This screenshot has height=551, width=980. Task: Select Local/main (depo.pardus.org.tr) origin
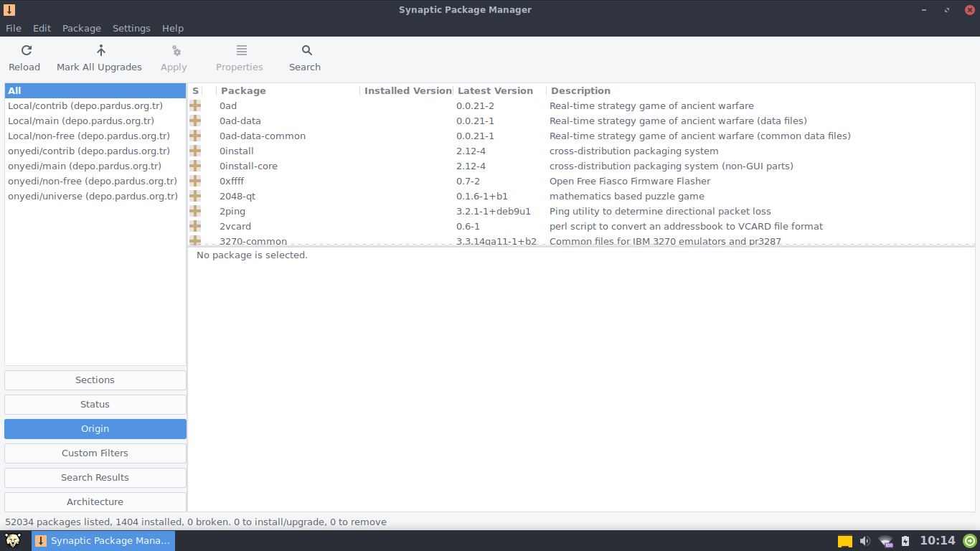pyautogui.click(x=95, y=121)
